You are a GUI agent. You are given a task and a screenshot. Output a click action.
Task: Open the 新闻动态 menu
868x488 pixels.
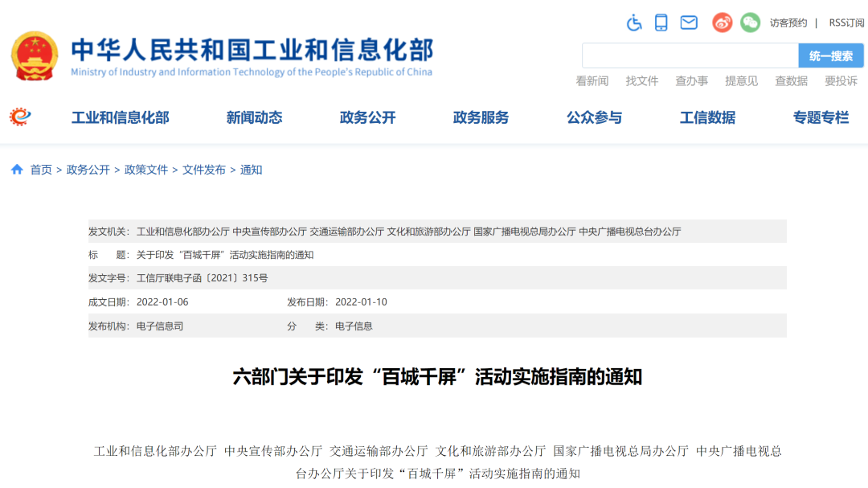254,117
